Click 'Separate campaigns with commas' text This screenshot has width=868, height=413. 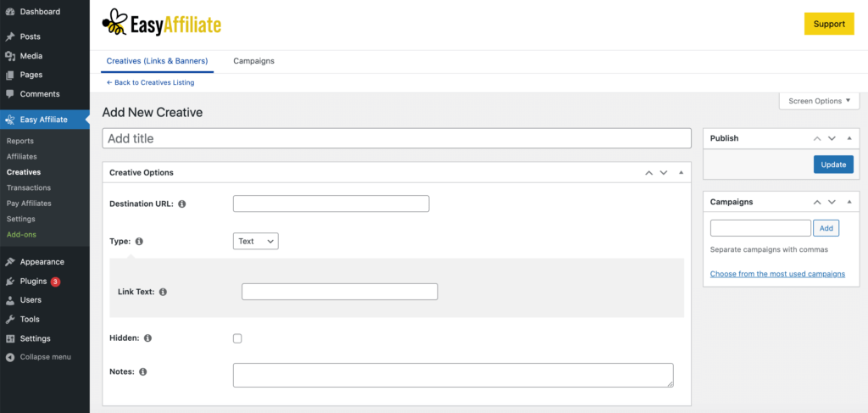click(x=769, y=249)
